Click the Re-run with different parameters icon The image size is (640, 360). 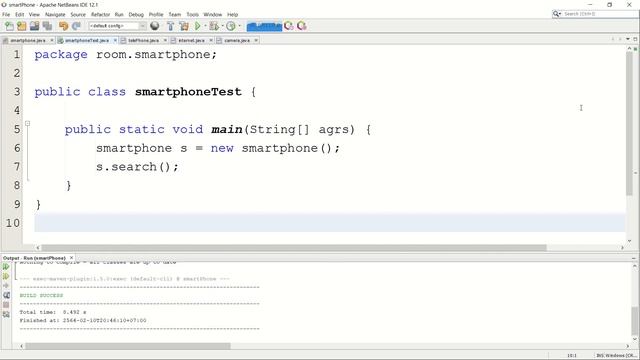(x=6, y=276)
